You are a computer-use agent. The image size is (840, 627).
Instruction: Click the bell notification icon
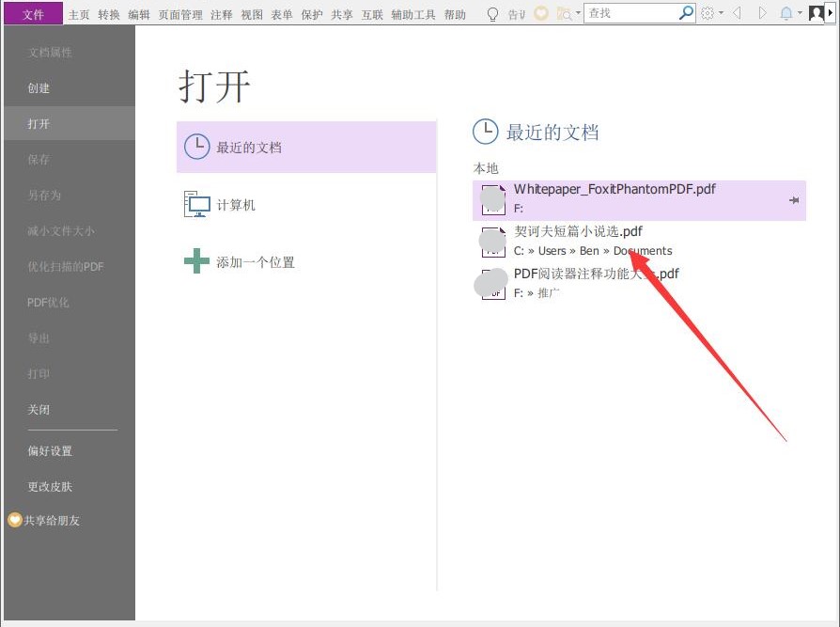tap(786, 12)
